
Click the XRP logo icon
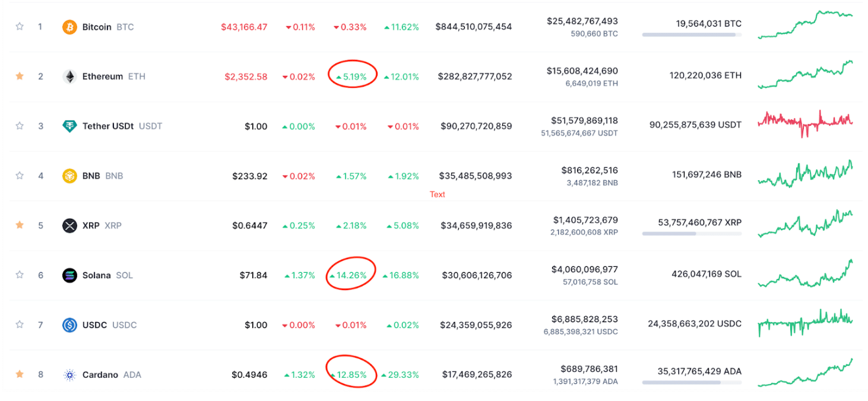pyautogui.click(x=69, y=225)
